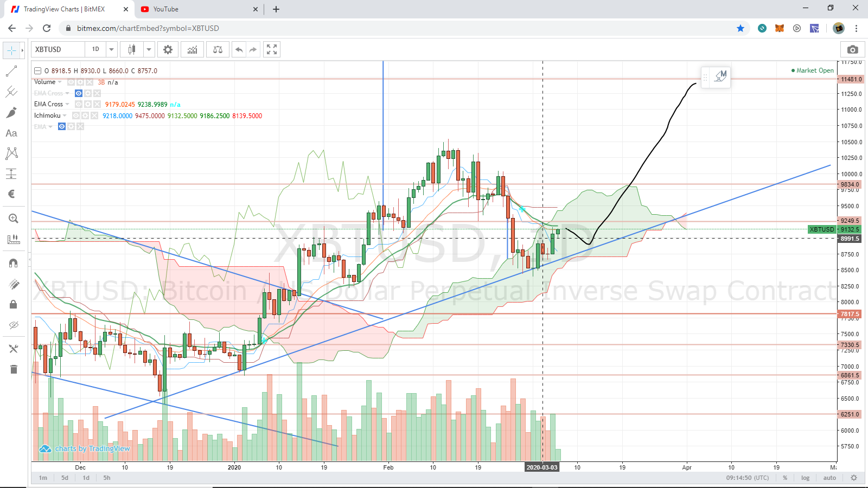Image resolution: width=868 pixels, height=488 pixels.
Task: Click the 1D interval button
Action: click(95, 49)
